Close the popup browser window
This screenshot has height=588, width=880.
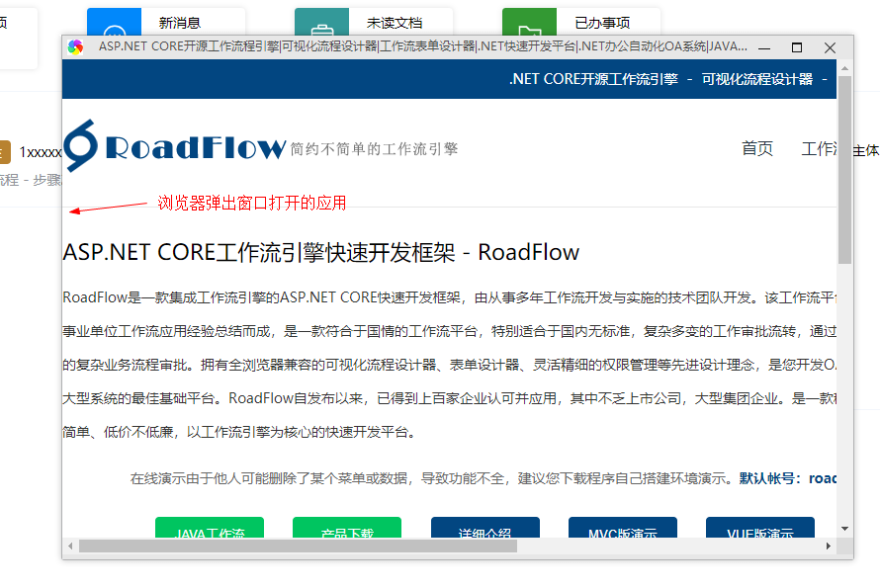pyautogui.click(x=830, y=47)
